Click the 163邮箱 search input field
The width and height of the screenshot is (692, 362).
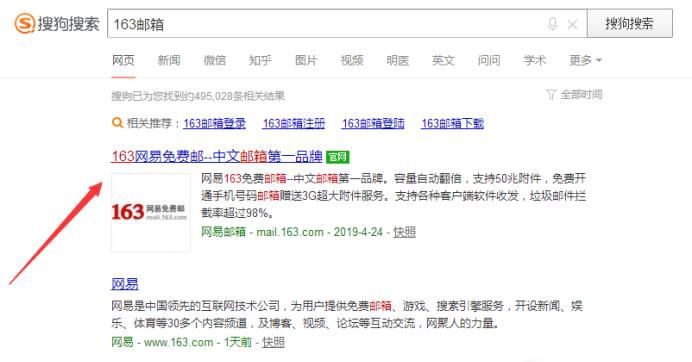click(x=347, y=24)
